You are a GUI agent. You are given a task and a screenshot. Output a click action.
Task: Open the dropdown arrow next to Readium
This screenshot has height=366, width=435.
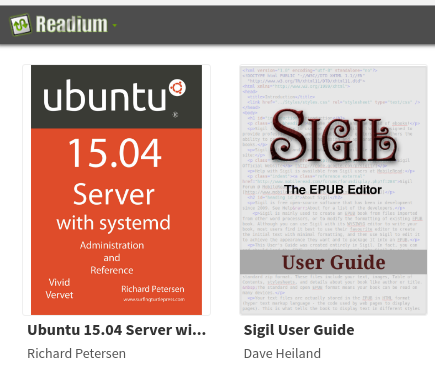click(x=115, y=25)
